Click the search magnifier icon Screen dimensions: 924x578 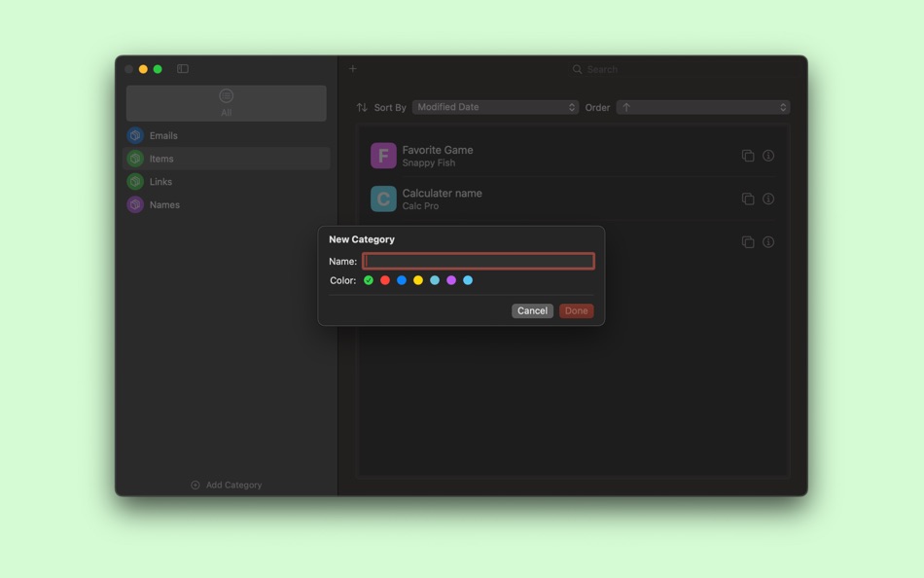click(x=577, y=70)
